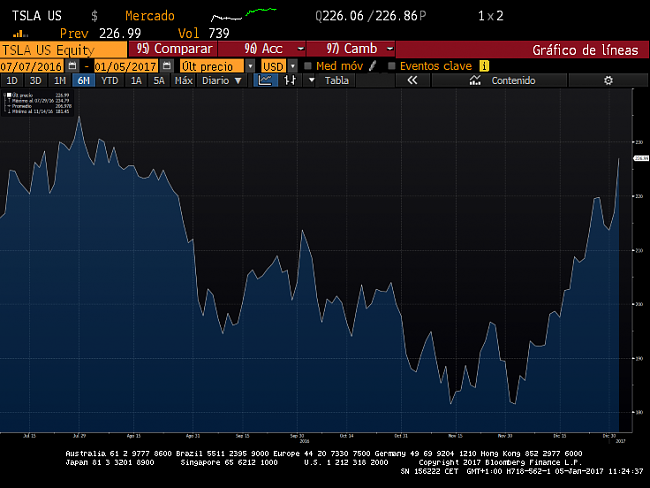This screenshot has height=488, width=650.
Task: Edit the start date field 07/07/2016
Action: click(32, 66)
